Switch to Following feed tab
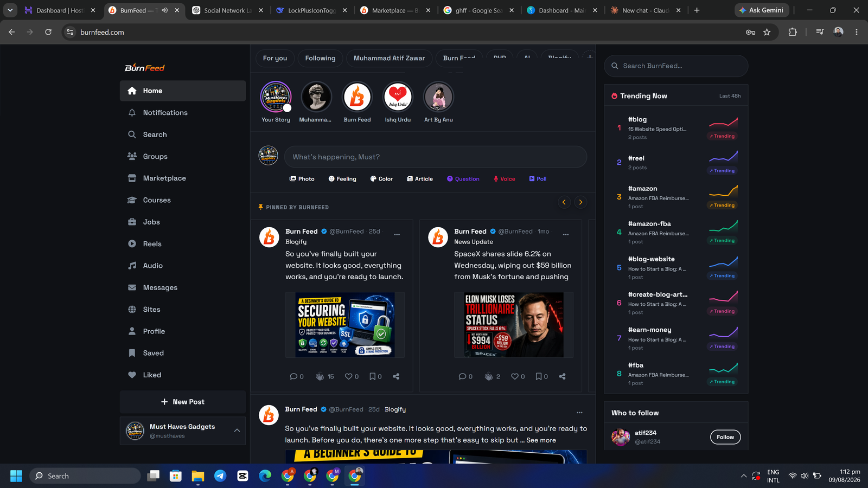The width and height of the screenshot is (868, 488). click(320, 58)
